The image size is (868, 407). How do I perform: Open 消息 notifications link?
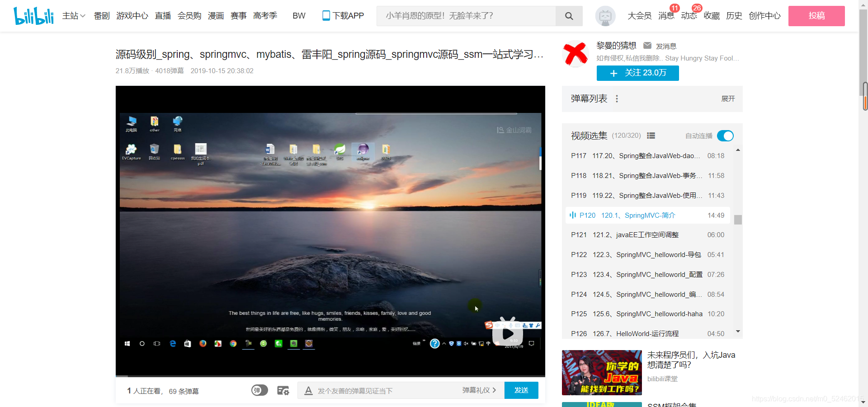coord(666,16)
